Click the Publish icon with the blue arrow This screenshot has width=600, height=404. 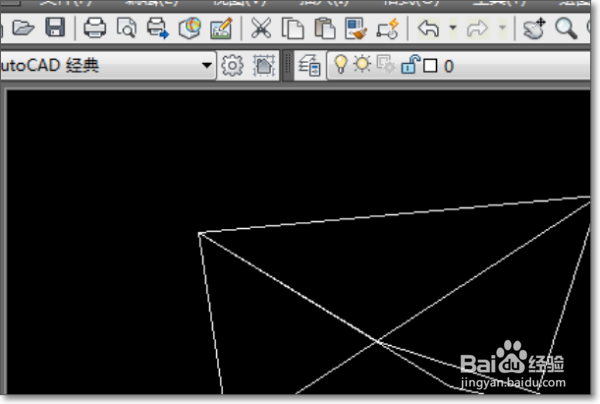(158, 28)
